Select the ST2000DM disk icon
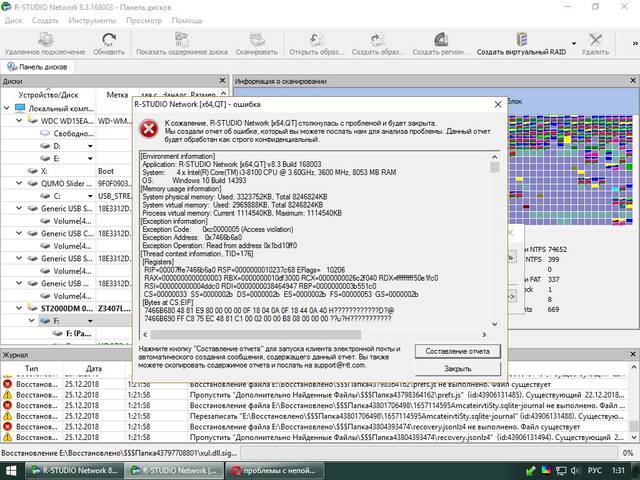The width and height of the screenshot is (640, 480). 32,308
